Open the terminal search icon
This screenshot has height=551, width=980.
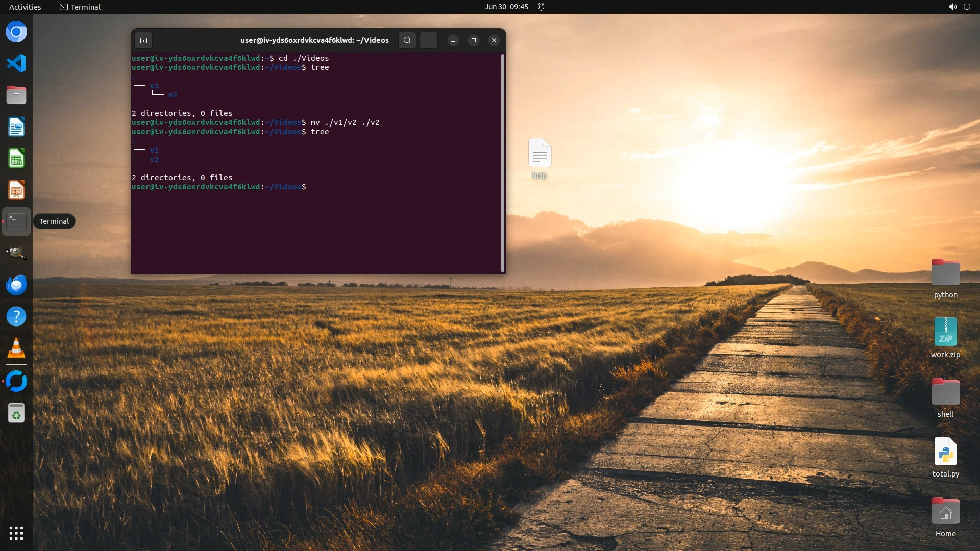[407, 40]
